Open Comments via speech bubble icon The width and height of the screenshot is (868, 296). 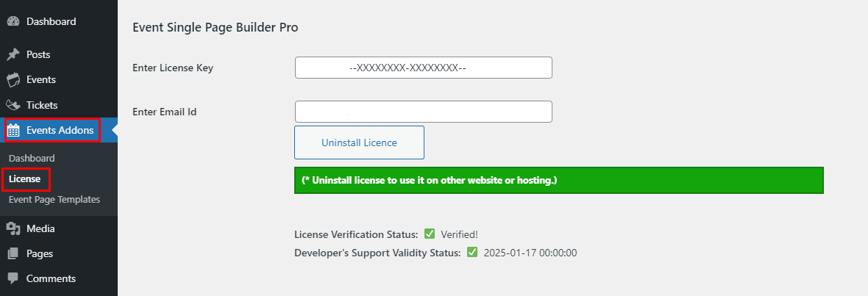click(13, 279)
